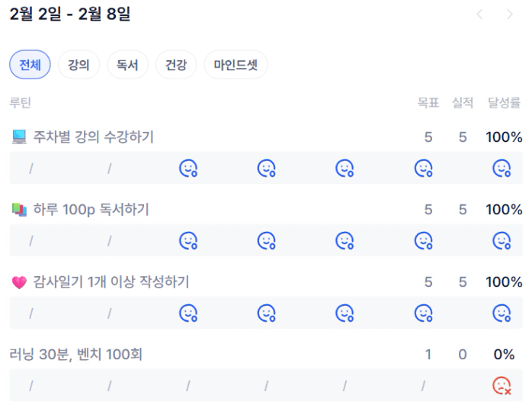Go to next week with right chevron
The height and width of the screenshot is (405, 532).
coord(510,14)
